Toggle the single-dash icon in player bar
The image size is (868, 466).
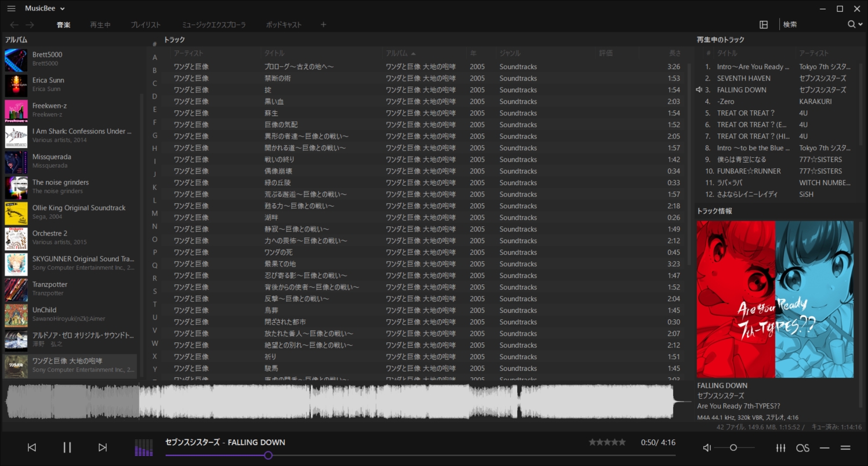(x=825, y=447)
